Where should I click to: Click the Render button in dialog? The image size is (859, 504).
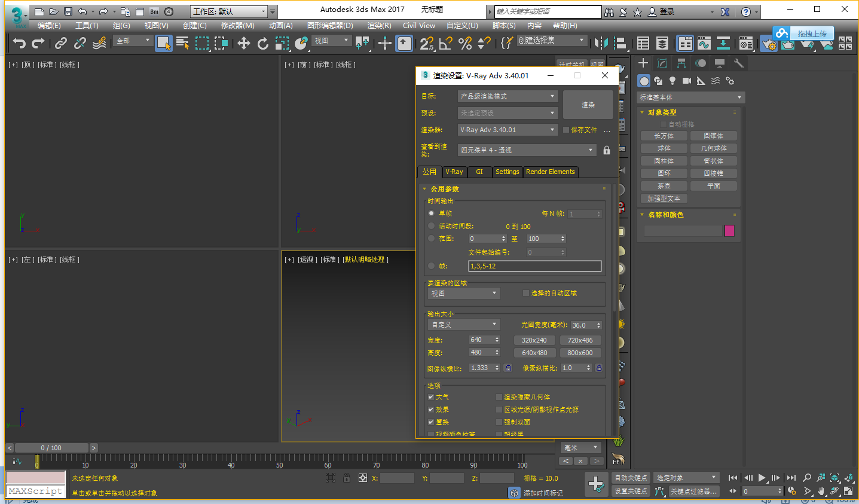[588, 105]
